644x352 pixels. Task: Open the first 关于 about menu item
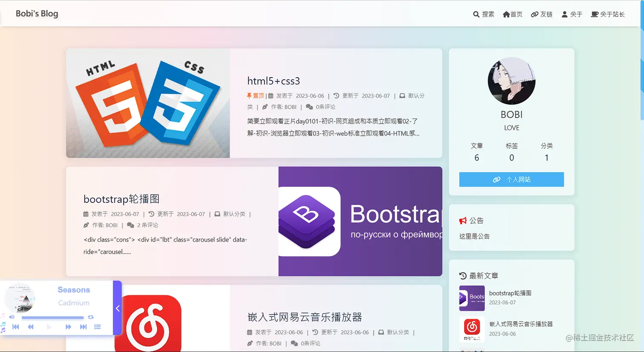(572, 14)
